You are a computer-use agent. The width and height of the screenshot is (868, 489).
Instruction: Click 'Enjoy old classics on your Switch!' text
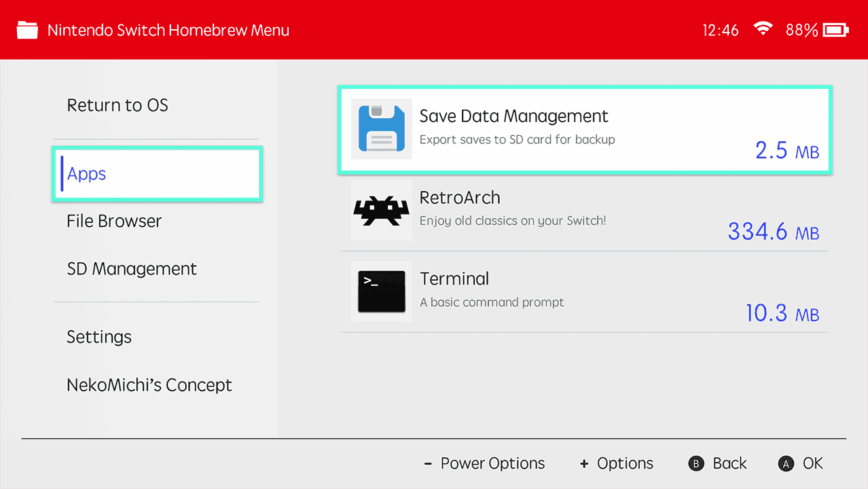click(513, 221)
